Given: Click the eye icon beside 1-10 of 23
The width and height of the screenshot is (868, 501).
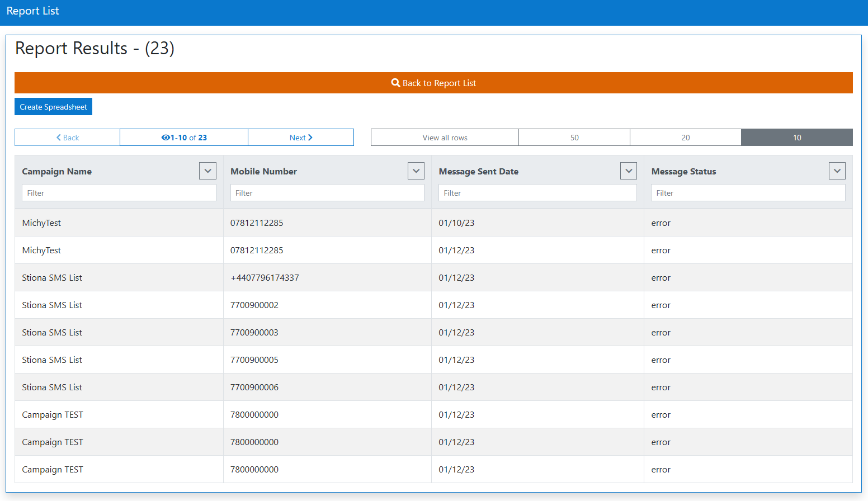Looking at the screenshot, I should point(166,138).
